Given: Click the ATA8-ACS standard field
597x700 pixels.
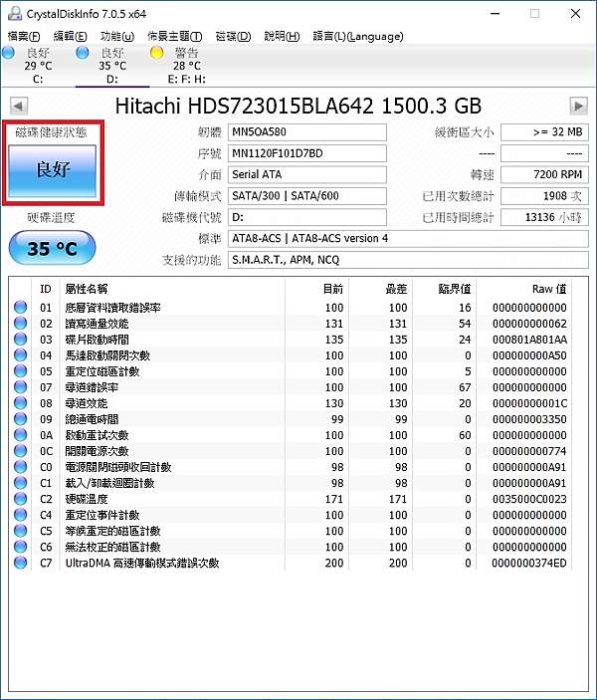Looking at the screenshot, I should tap(408, 238).
